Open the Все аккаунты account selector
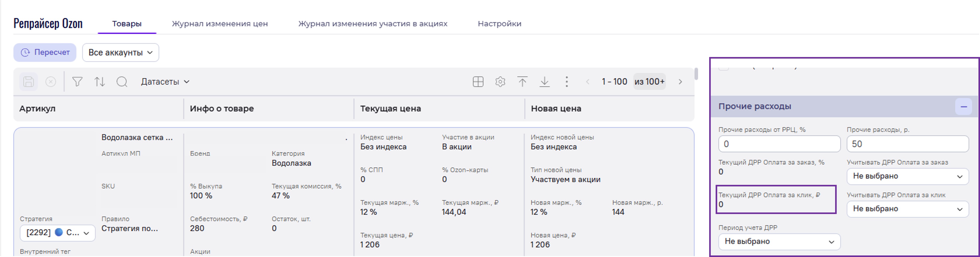 [120, 53]
